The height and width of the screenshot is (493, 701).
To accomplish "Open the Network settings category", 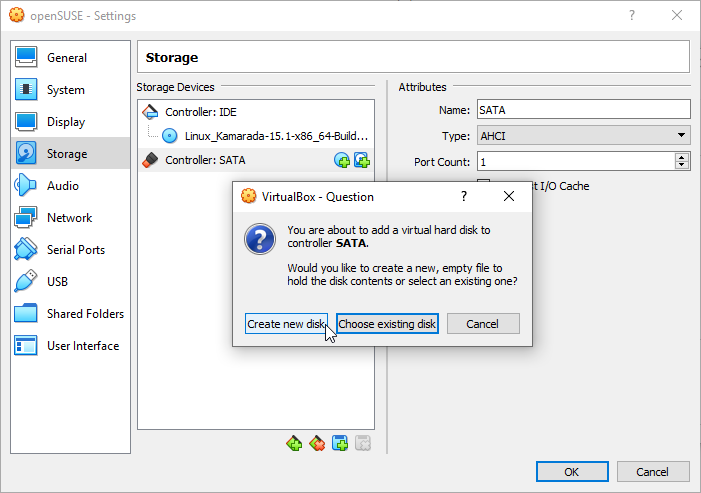I will tap(69, 218).
